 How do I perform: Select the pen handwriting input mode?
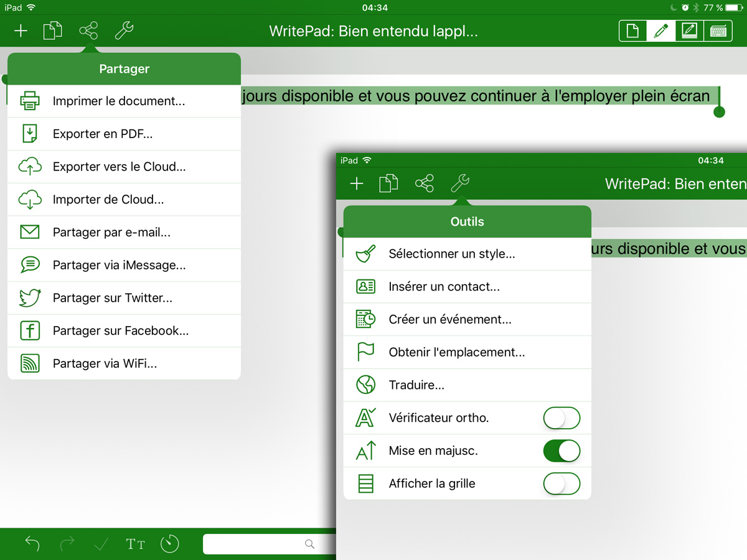pyautogui.click(x=660, y=31)
